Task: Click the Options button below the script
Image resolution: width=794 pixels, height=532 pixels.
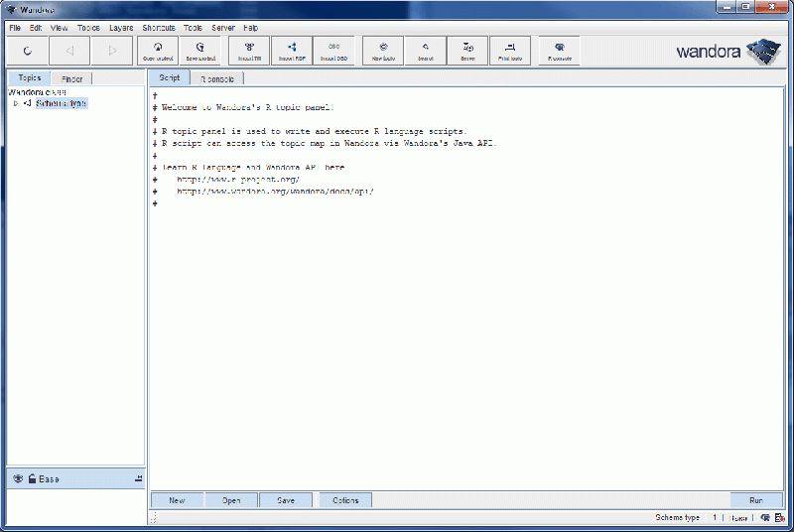Action: pos(345,500)
